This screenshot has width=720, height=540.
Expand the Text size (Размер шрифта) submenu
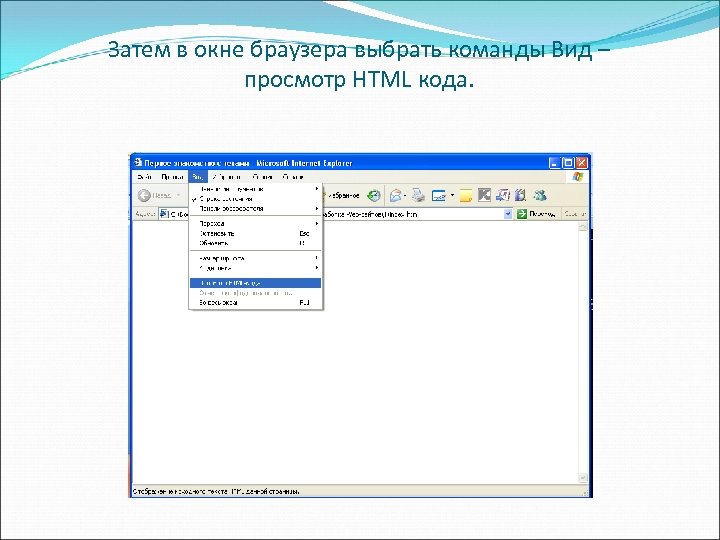pyautogui.click(x=256, y=258)
